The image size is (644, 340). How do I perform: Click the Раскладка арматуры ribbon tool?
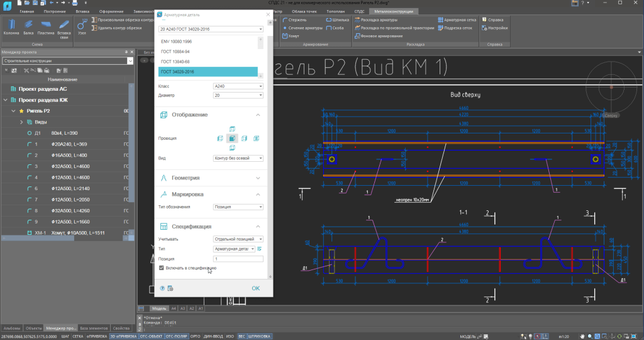point(376,20)
